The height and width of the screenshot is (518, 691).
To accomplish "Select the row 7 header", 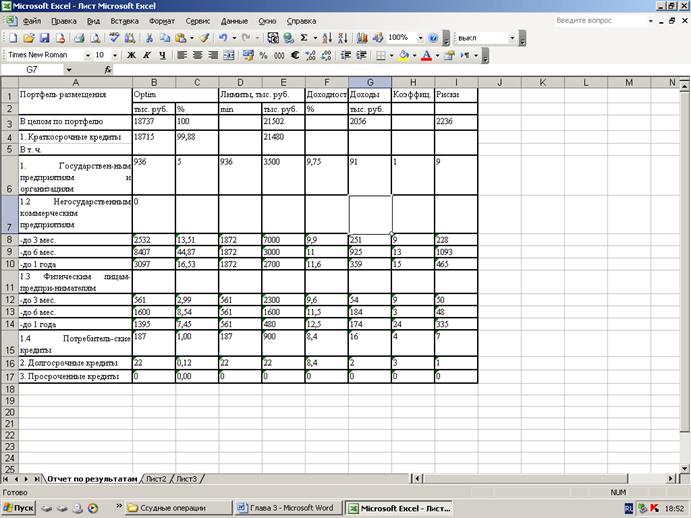I will (9, 214).
